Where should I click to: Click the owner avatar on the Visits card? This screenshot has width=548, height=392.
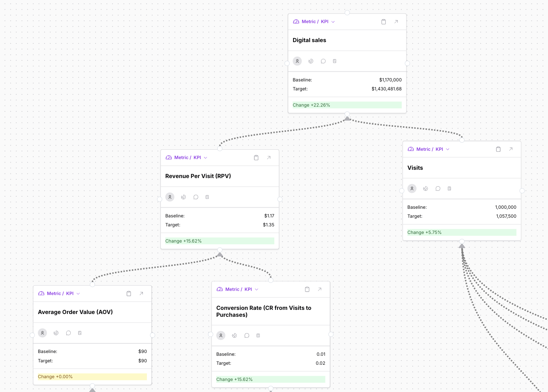(412, 189)
